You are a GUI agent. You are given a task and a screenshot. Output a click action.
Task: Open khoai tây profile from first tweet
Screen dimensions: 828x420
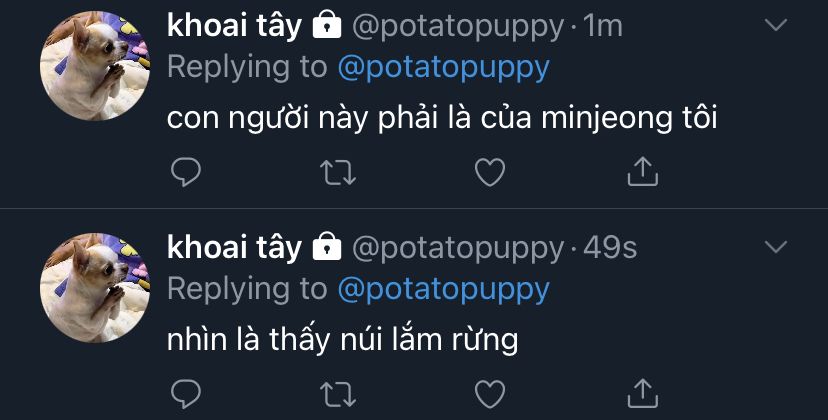coord(234,26)
